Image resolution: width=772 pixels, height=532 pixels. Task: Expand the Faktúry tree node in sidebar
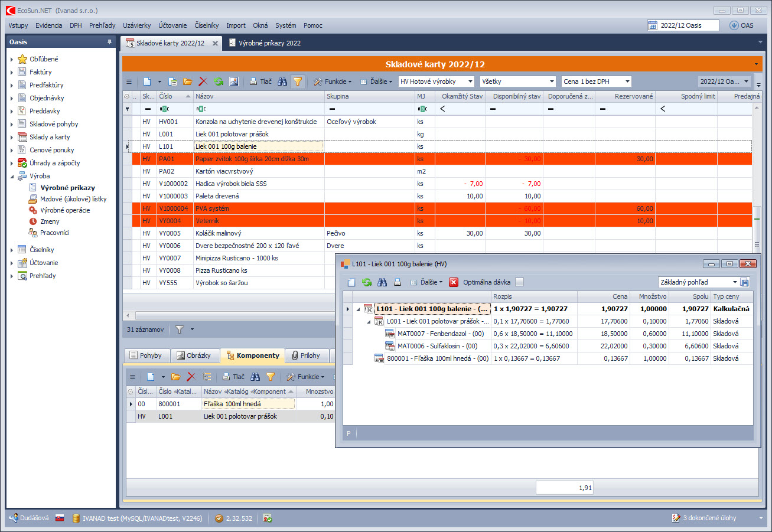pos(12,72)
